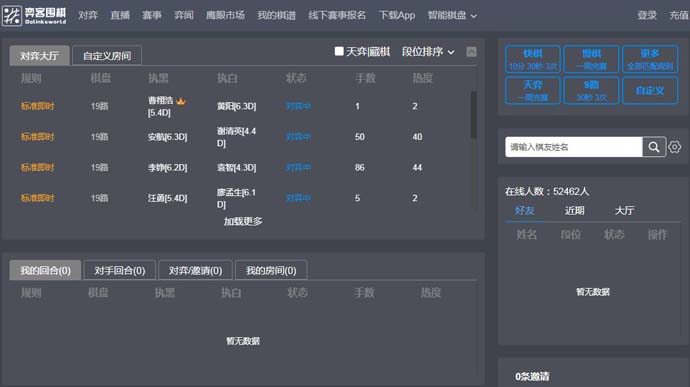Click heat value 40
This screenshot has width=690, height=387.
pos(417,137)
